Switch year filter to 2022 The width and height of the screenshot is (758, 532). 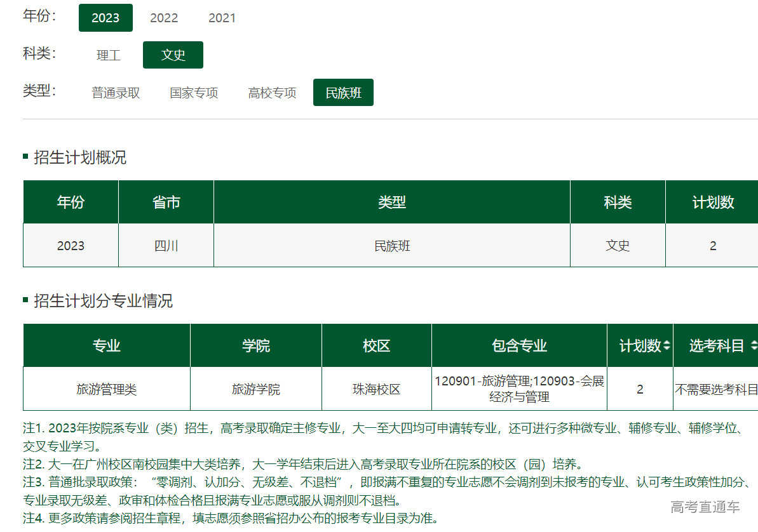tap(164, 18)
